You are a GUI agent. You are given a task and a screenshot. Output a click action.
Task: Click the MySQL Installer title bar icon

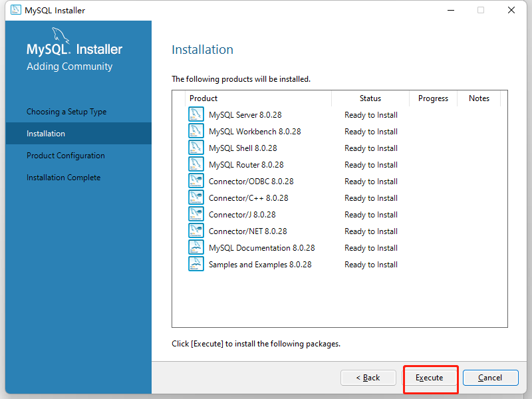(15, 10)
